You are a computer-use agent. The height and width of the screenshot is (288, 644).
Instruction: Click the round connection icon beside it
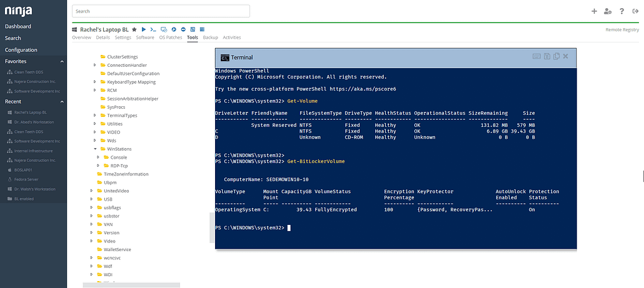coord(183,29)
